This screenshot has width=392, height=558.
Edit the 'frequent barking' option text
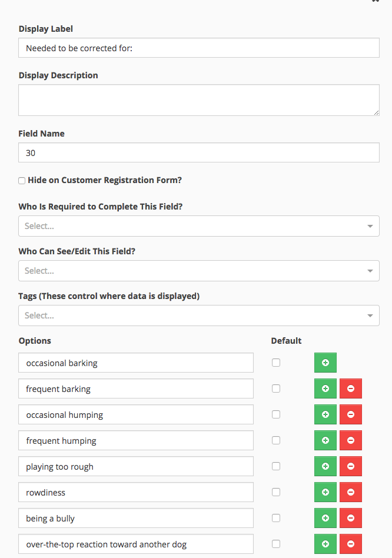point(136,388)
